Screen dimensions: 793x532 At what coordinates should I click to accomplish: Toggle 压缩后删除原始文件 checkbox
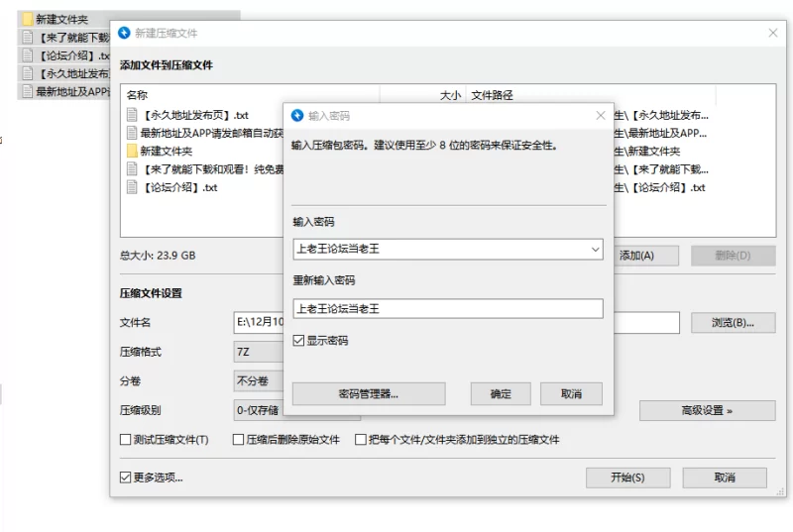pyautogui.click(x=239, y=440)
